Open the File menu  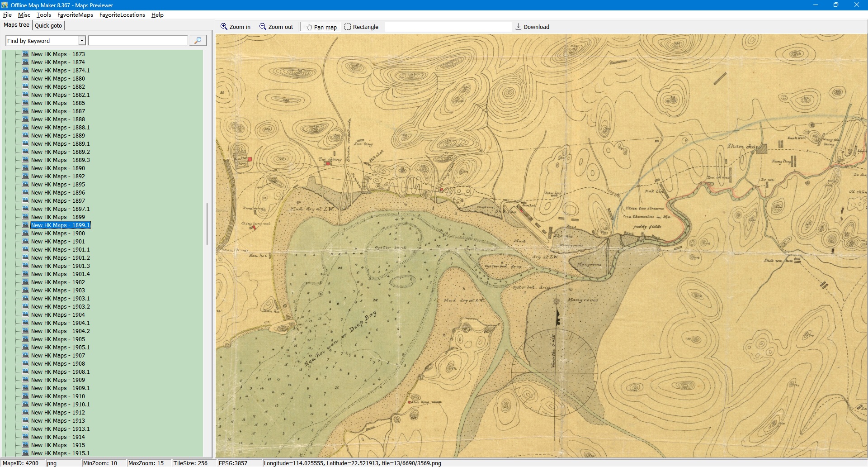click(x=7, y=15)
